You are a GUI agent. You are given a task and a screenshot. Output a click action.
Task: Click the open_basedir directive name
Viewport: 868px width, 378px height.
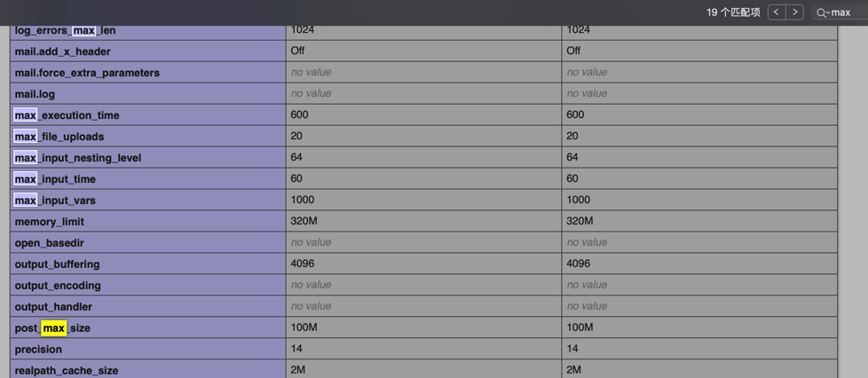click(x=50, y=243)
